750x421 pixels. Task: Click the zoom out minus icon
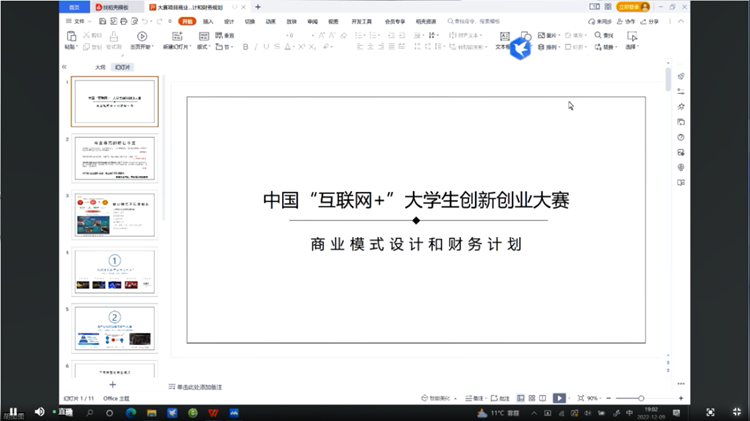608,398
